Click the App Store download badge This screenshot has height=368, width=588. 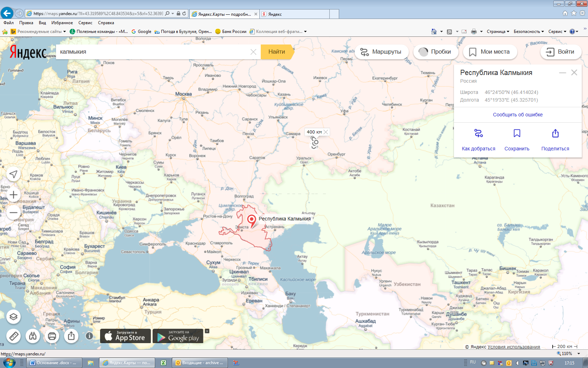(125, 336)
